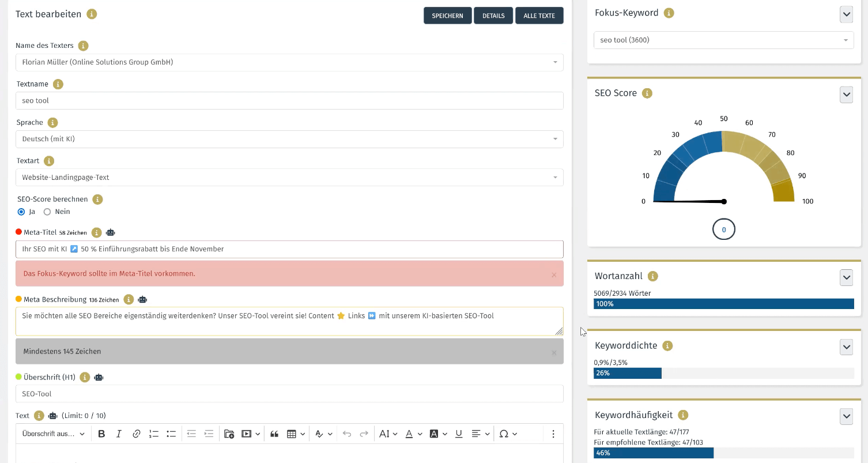Apply italic formatting in editor toolbar
Viewport: 868px width, 463px height.
tap(119, 434)
